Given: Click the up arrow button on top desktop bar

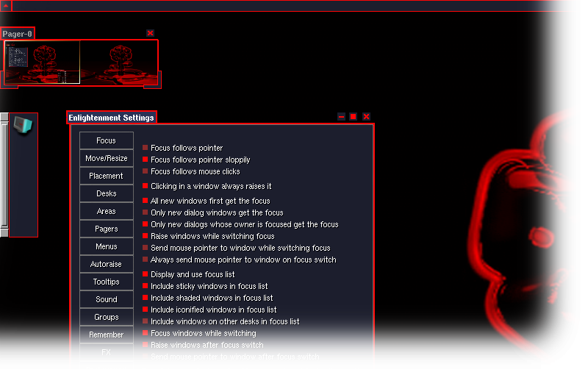Looking at the screenshot, I should [6, 6].
